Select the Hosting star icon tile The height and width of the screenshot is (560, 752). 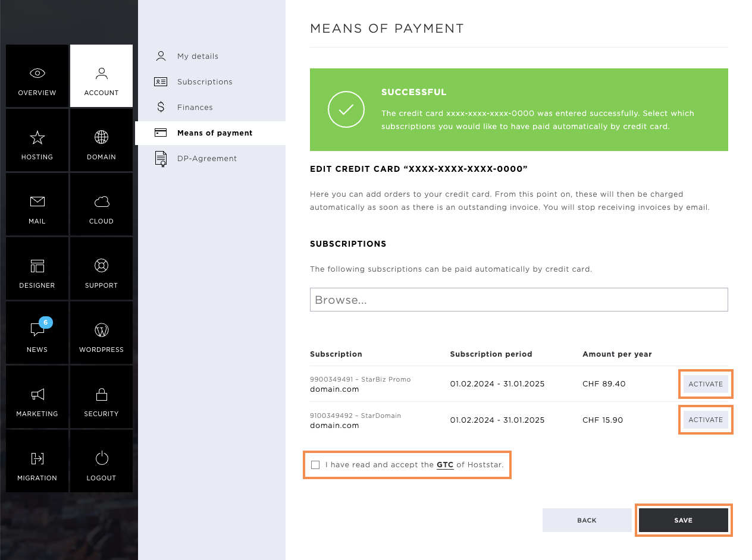click(37, 140)
